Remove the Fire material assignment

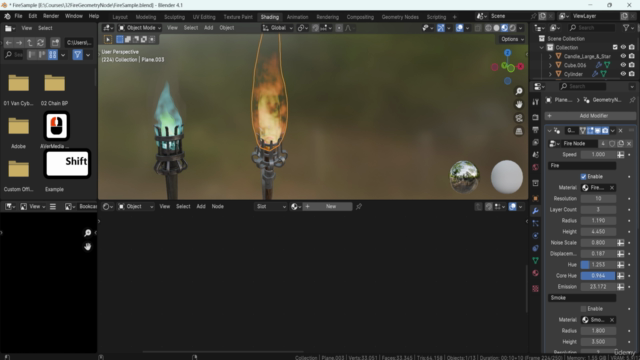(612, 188)
